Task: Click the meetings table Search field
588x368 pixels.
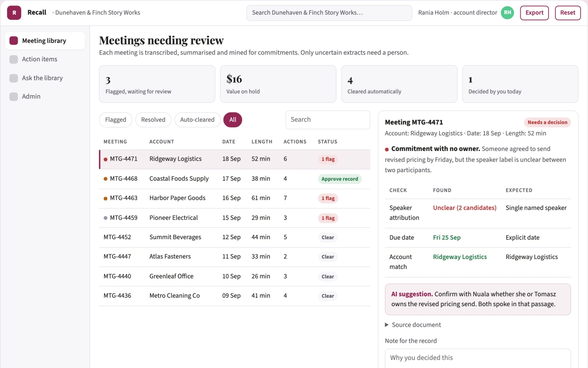Action: pyautogui.click(x=327, y=120)
